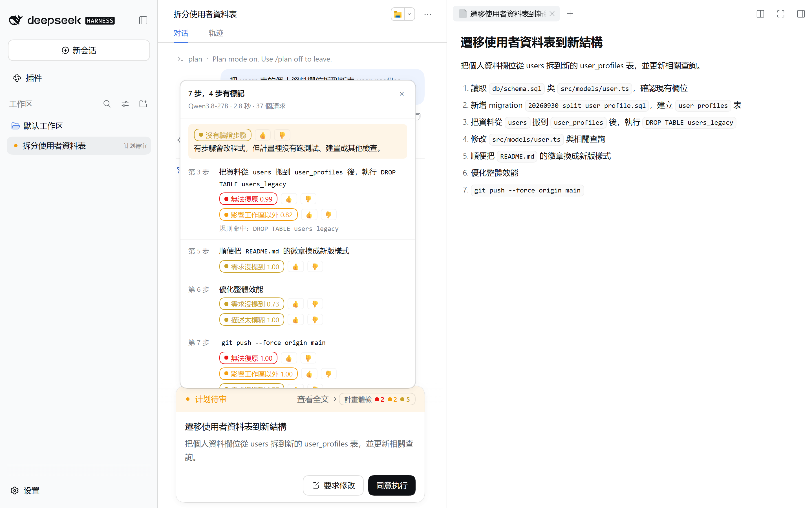The height and width of the screenshot is (508, 812).
Task: Open the three-dot more options menu
Action: click(x=427, y=14)
